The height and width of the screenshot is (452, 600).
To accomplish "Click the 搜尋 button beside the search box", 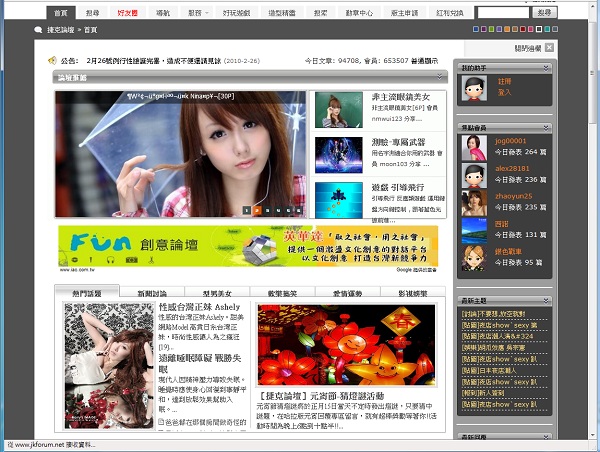I will pos(545,13).
